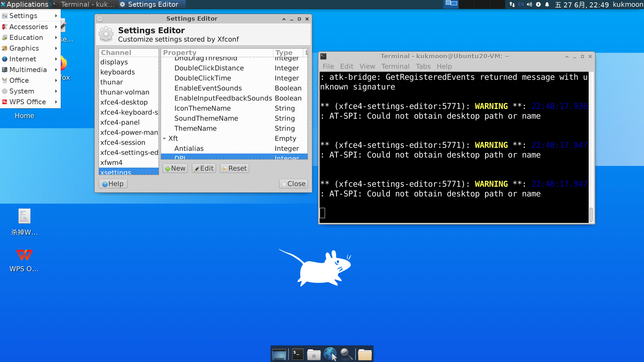
Task: Shade Settings Editor window with up arrow
Action: coord(284,19)
